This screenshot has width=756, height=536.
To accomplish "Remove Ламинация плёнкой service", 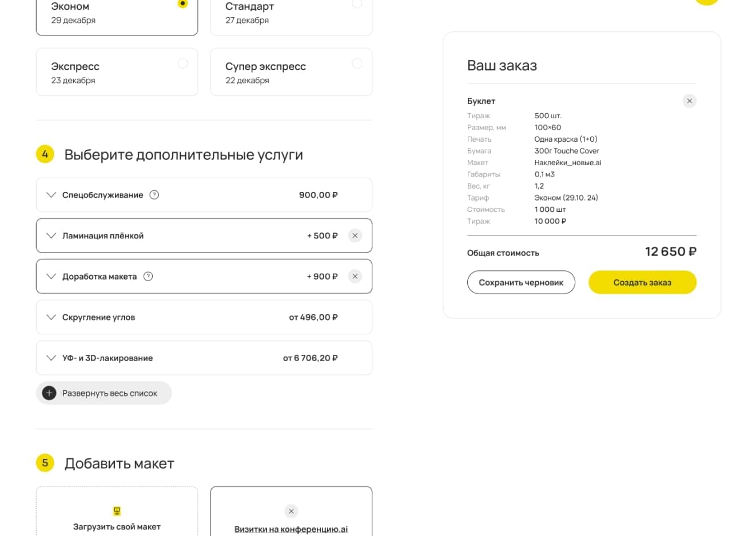I will coord(355,235).
